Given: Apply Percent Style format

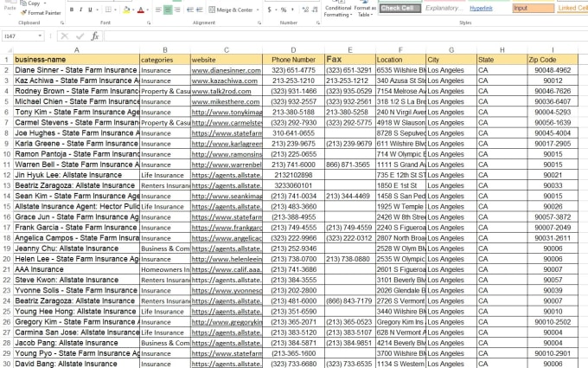Looking at the screenshot, I should 284,10.
